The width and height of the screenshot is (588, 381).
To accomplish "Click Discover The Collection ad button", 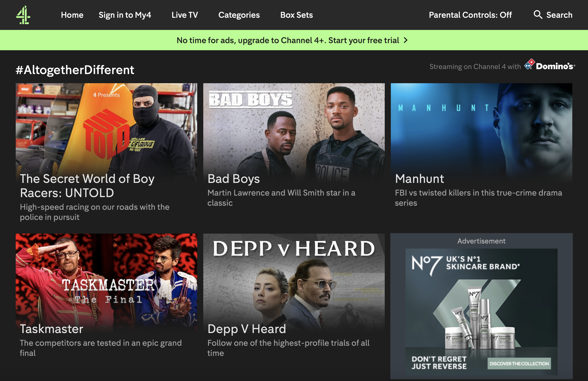I will click(519, 363).
